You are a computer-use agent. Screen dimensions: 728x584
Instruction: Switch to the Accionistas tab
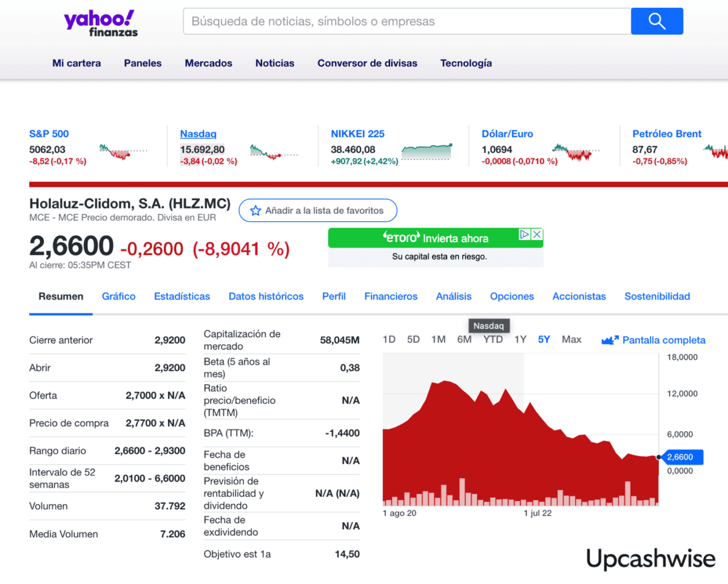point(579,297)
